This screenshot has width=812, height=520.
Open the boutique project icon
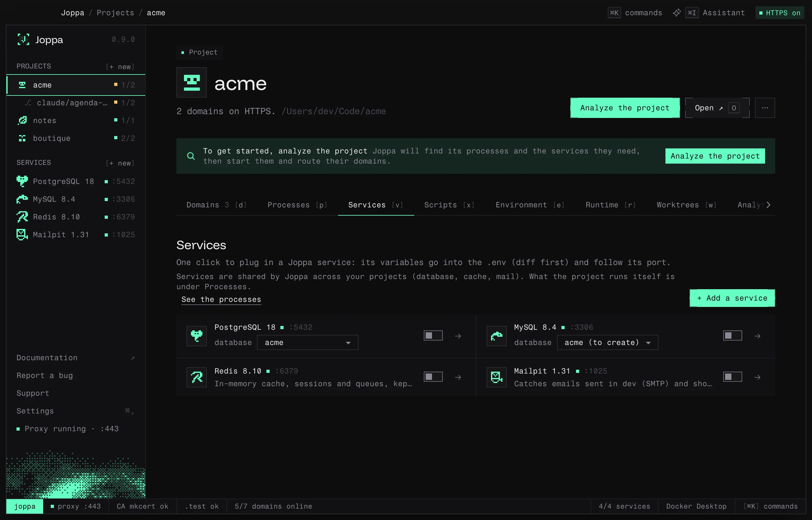(x=22, y=138)
